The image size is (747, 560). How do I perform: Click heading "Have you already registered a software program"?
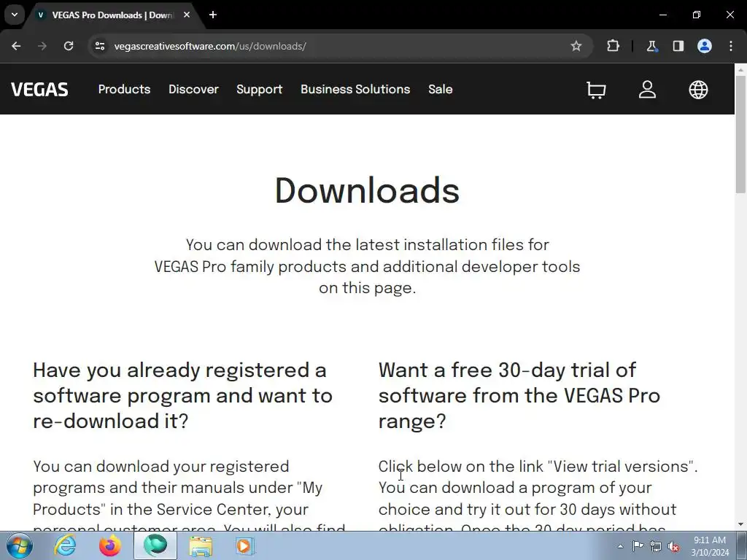pyautogui.click(x=183, y=395)
